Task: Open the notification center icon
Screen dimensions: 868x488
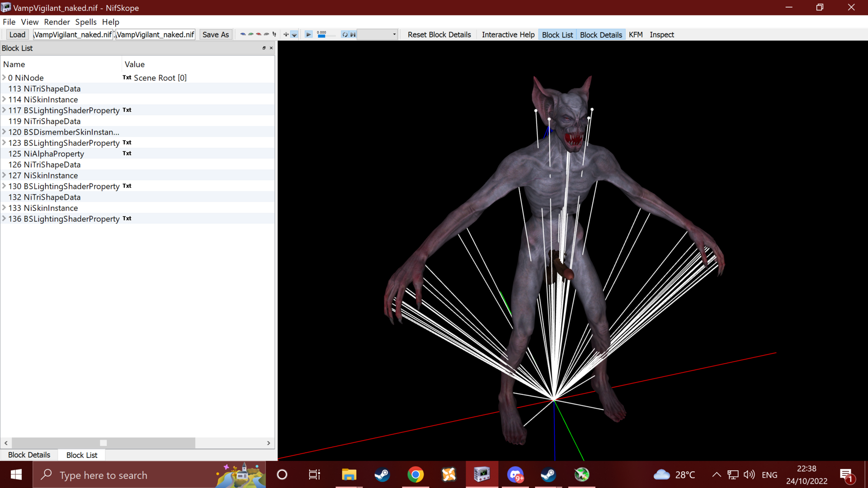Action: click(847, 475)
